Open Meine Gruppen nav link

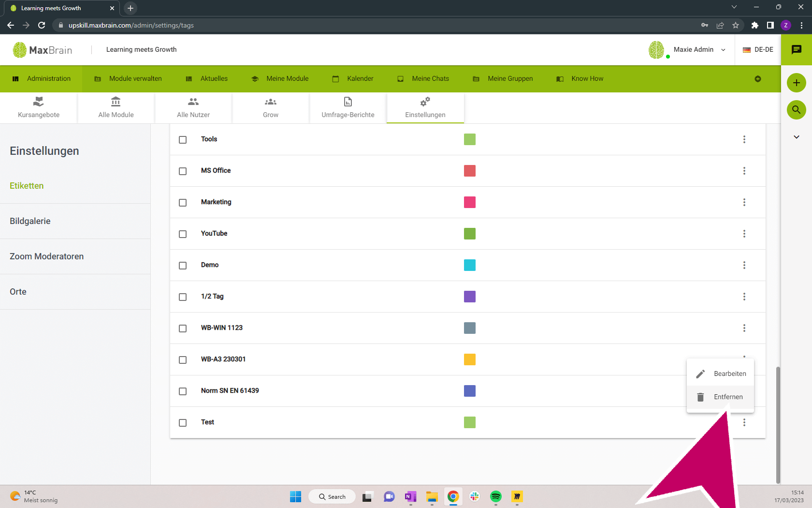pyautogui.click(x=503, y=79)
